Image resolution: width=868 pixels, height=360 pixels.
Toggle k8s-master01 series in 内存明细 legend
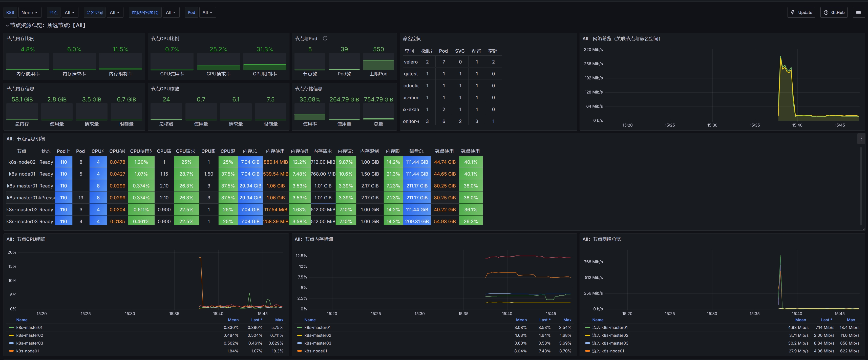coord(317,327)
